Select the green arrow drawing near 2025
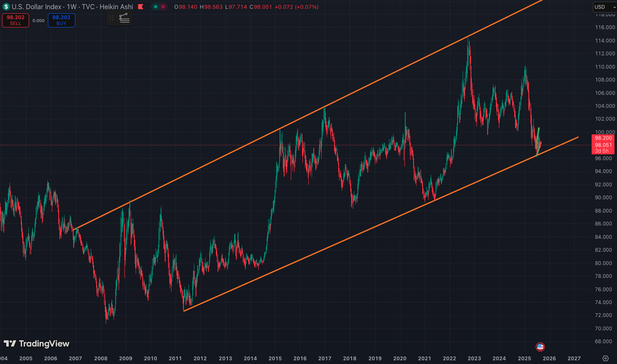 [x=538, y=135]
